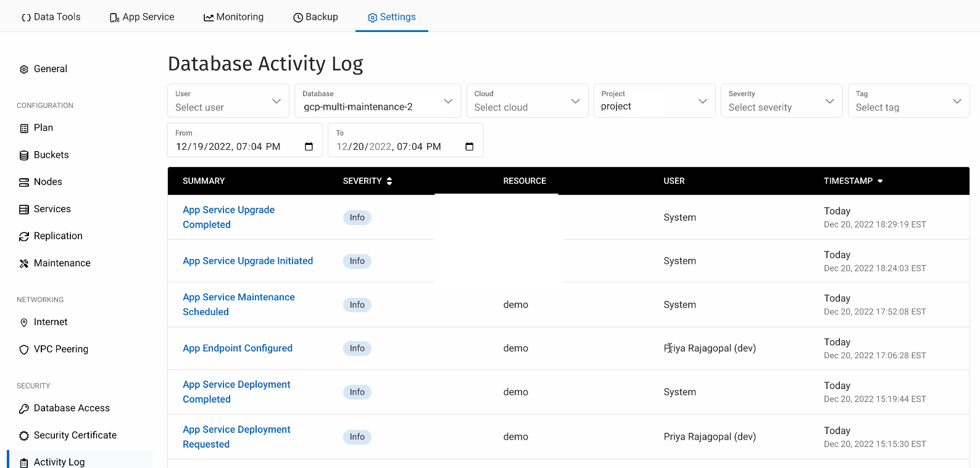Click timestamp Dec 20, 2022 18:29:19 EST
The image size is (980, 468).
tap(874, 224)
